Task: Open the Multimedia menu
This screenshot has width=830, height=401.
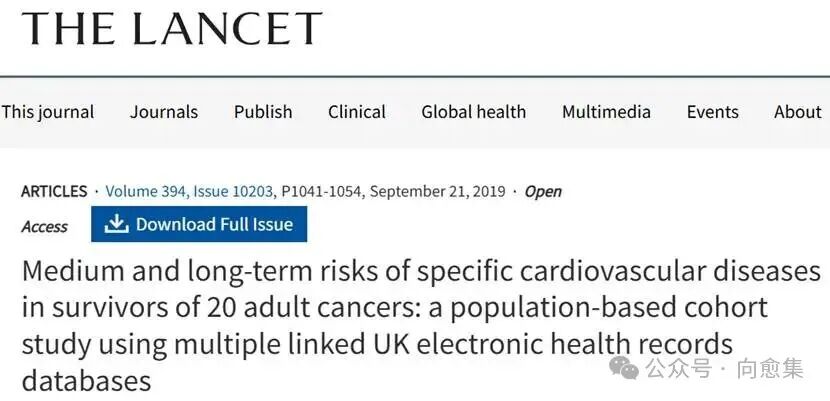Action: coord(606,112)
